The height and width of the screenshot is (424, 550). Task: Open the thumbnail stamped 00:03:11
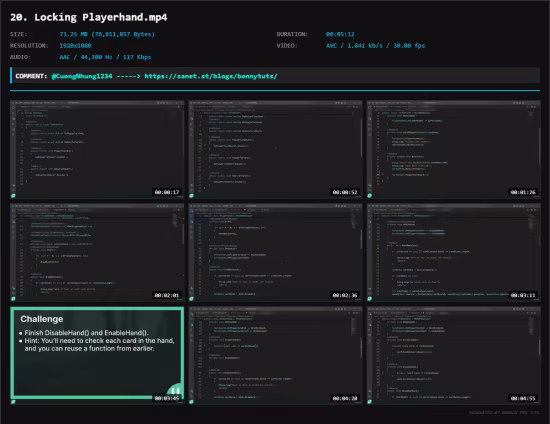tap(454, 253)
